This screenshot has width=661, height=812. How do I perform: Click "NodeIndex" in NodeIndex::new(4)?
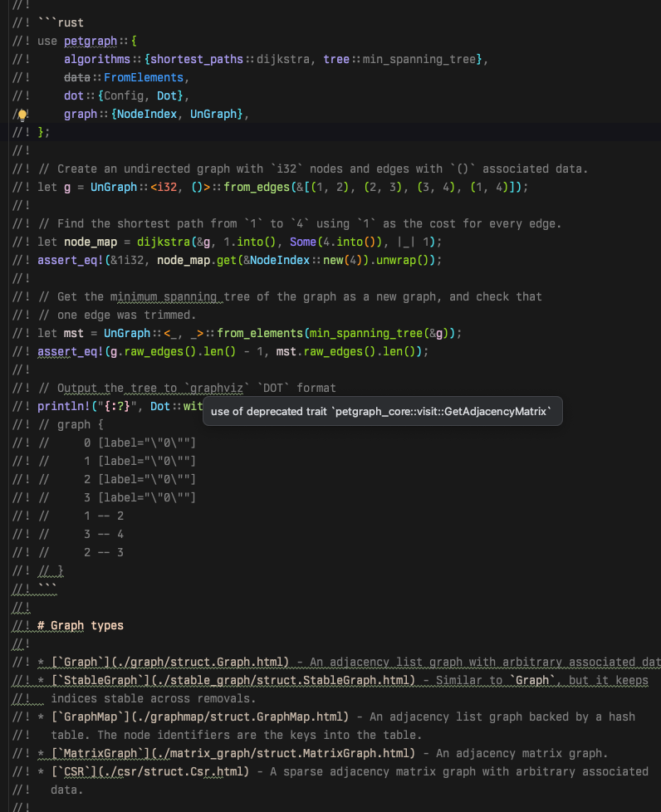click(280, 260)
